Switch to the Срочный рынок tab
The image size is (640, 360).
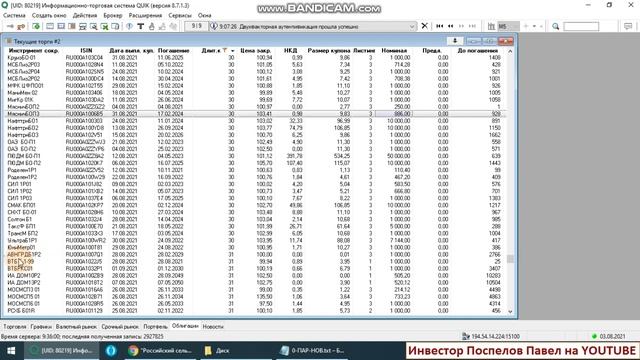tap(120, 327)
